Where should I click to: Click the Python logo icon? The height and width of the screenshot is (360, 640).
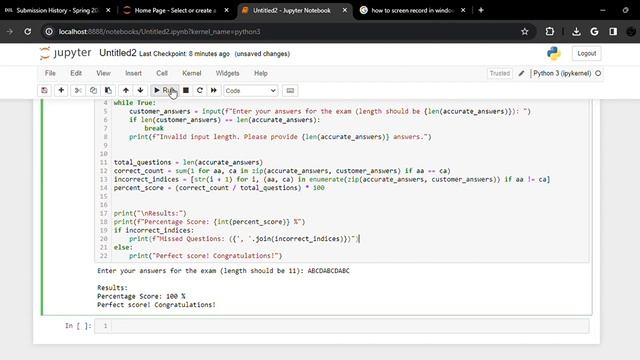(x=553, y=53)
